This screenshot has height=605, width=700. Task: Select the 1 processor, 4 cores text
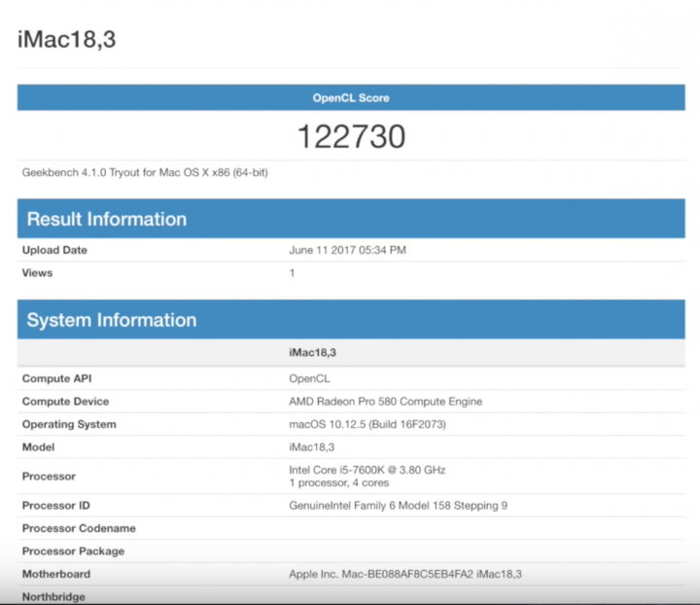[x=339, y=482]
